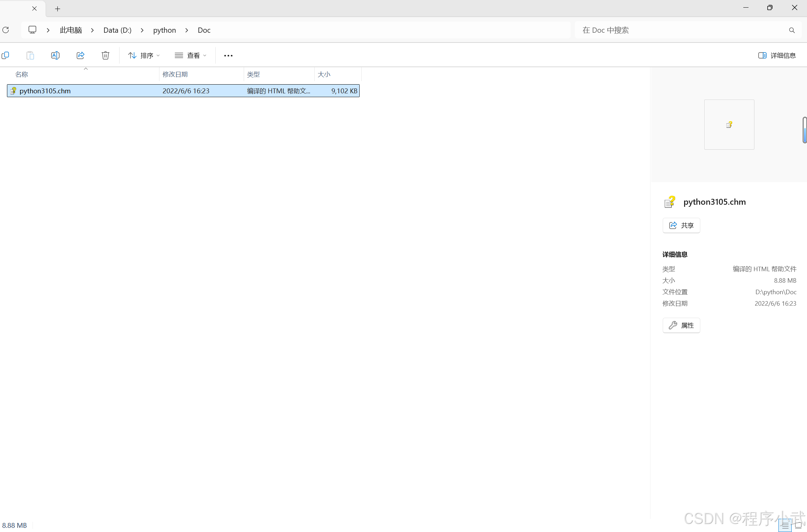Click the copy icon in toolbar
The height and width of the screenshot is (532, 807).
(x=5, y=55)
